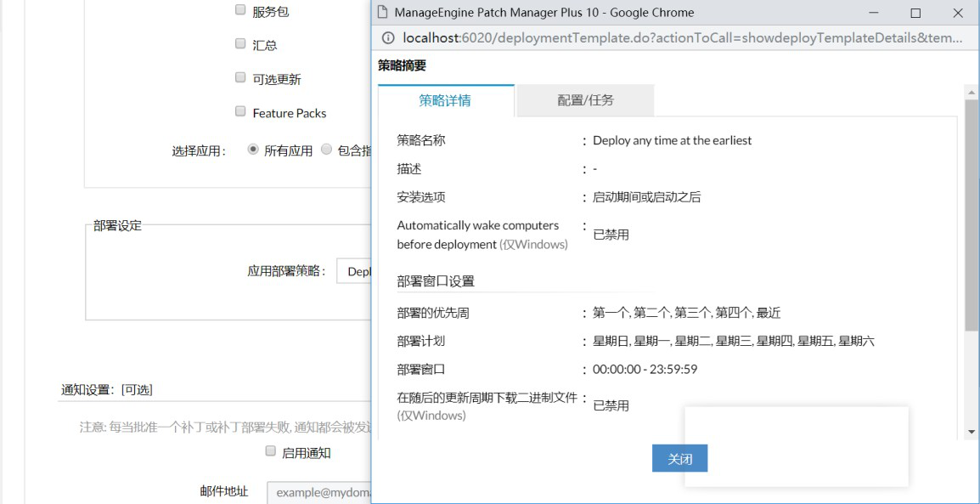
Task: Click the 策略摘要 heading
Action: click(403, 65)
